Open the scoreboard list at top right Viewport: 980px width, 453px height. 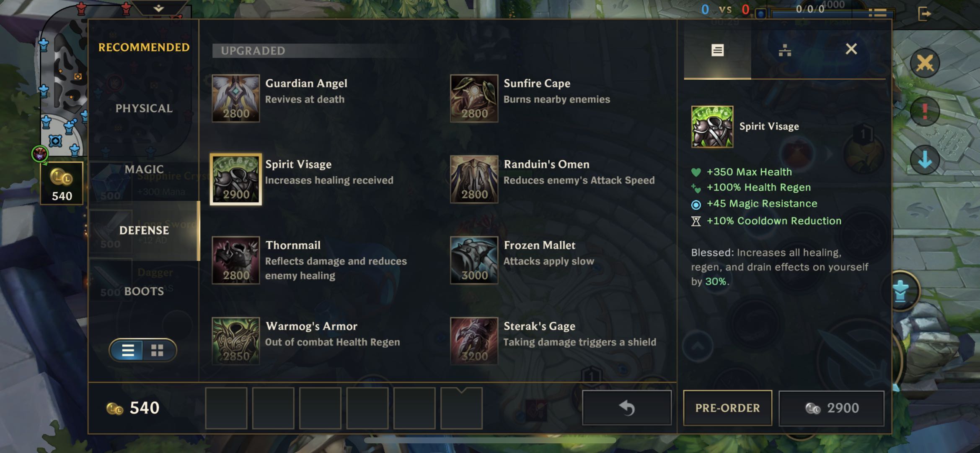[x=877, y=13]
